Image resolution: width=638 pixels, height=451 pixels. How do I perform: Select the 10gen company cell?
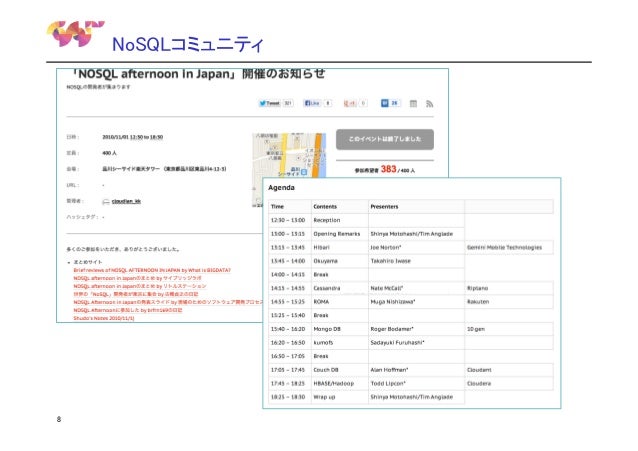[x=509, y=329]
